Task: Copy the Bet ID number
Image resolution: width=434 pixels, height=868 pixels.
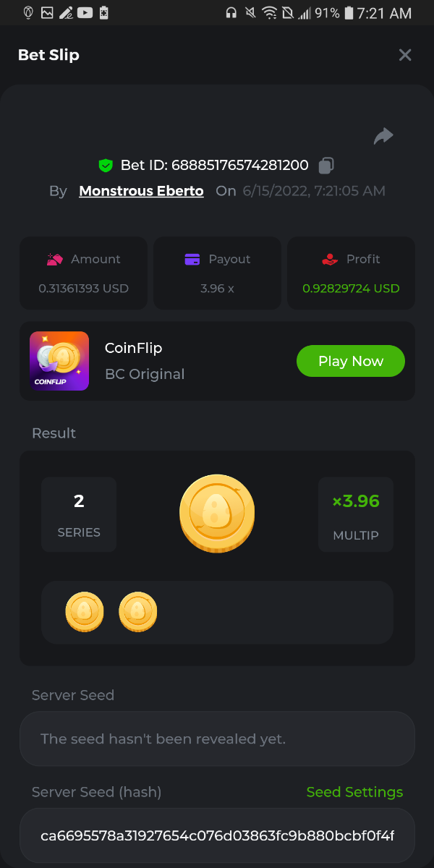Action: 326,166
